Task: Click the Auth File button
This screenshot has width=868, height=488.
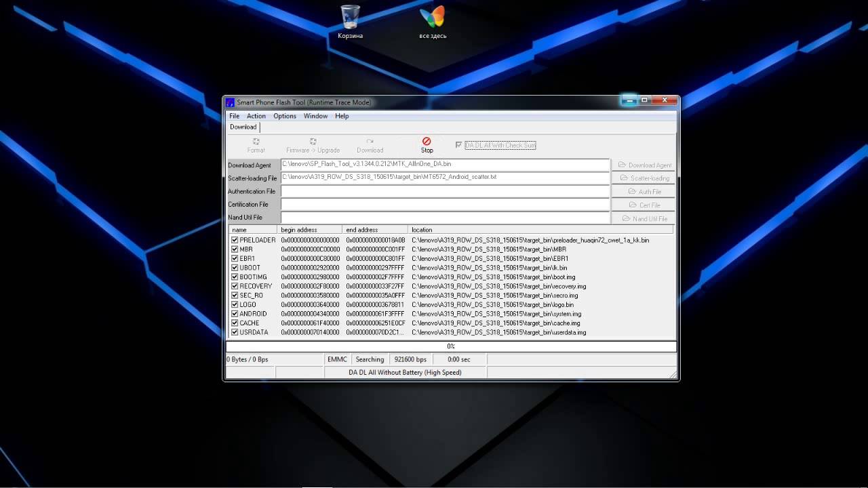Action: [644, 192]
